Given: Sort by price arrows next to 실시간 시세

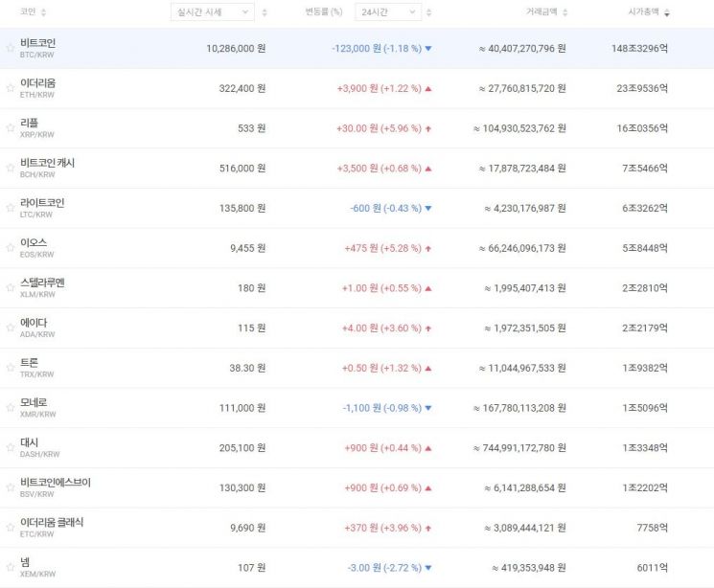Looking at the screenshot, I should click(x=265, y=12).
